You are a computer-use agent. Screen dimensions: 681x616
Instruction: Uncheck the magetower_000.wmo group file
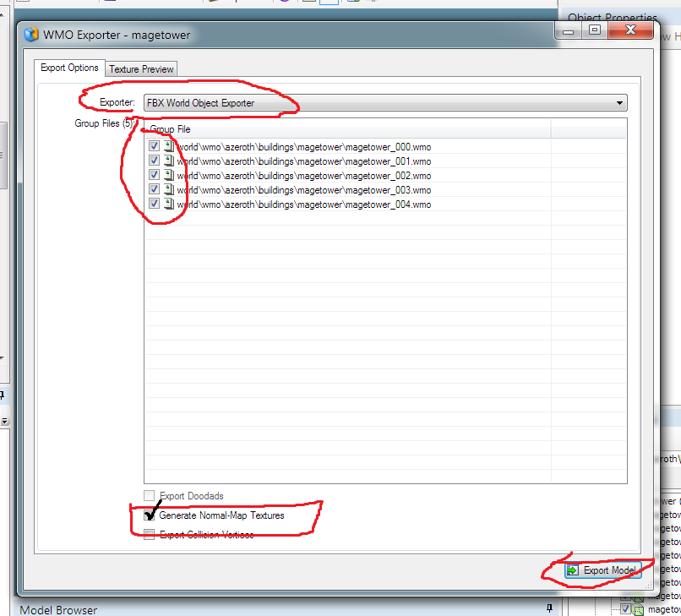[x=154, y=146]
